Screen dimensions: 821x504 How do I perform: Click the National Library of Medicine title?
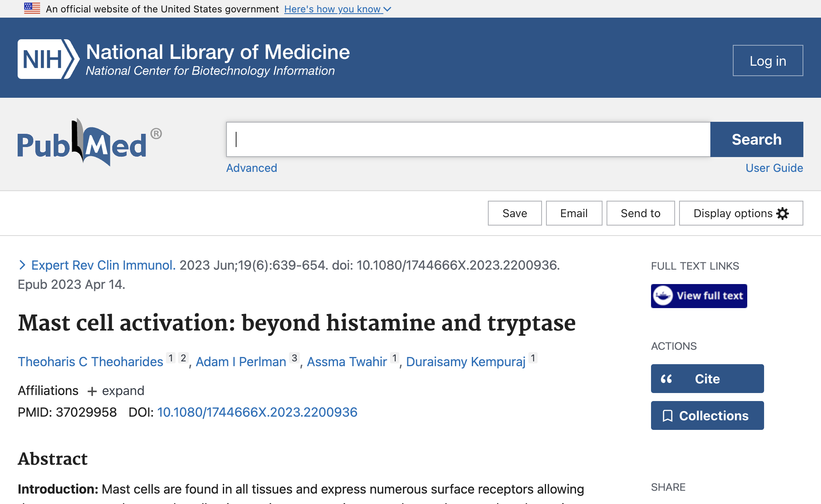pos(218,52)
